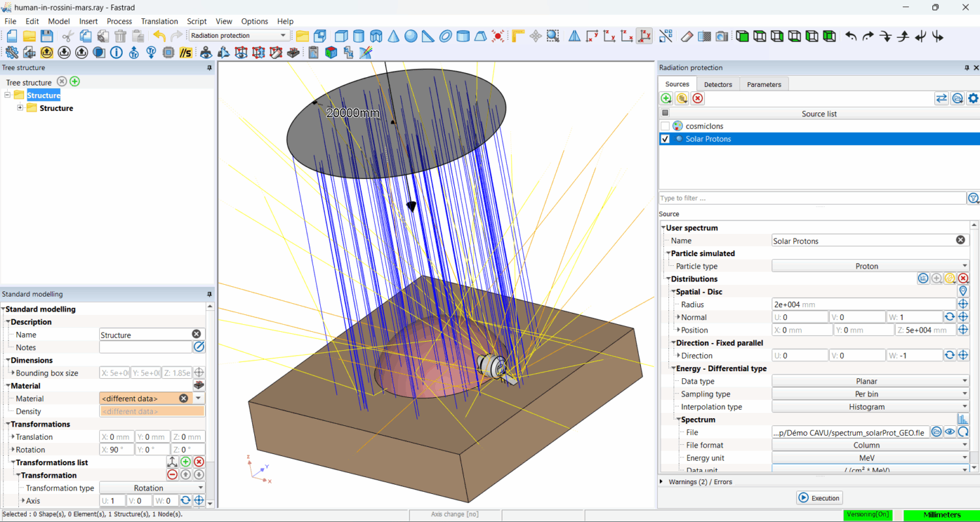The image size is (980, 522).
Task: Enable the cosmicIons source checkbox
Action: [x=665, y=126]
